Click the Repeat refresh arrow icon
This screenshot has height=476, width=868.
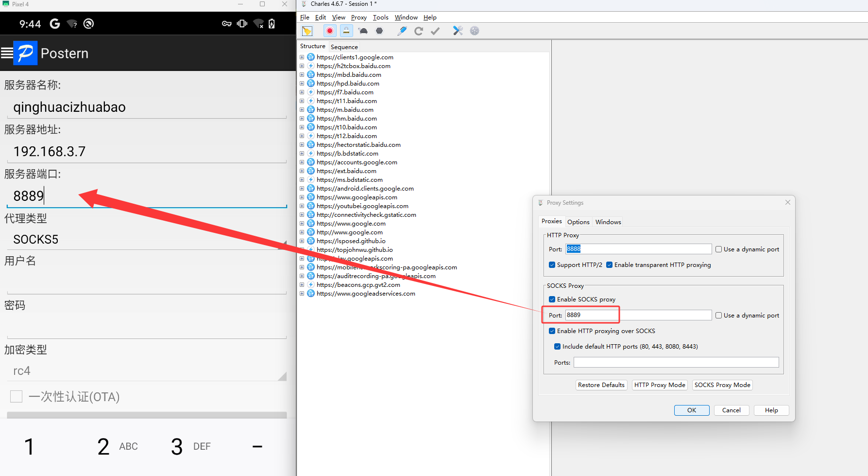tap(419, 31)
